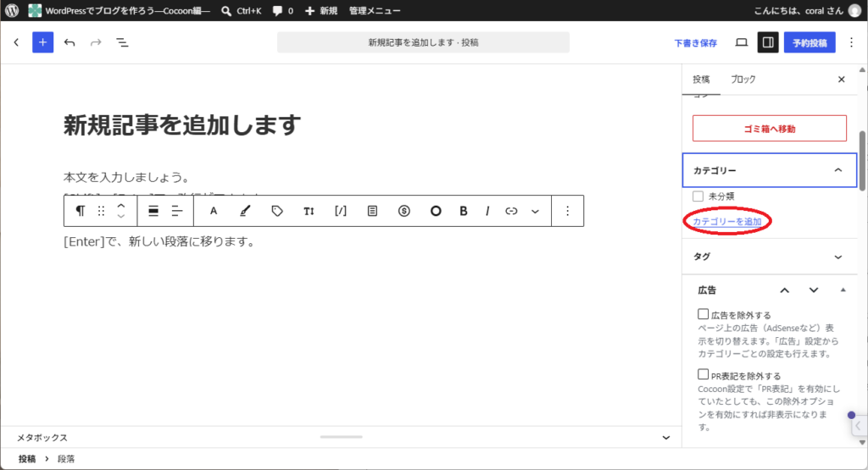
Task: Click the 予約投稿 publish button
Action: [x=810, y=42]
